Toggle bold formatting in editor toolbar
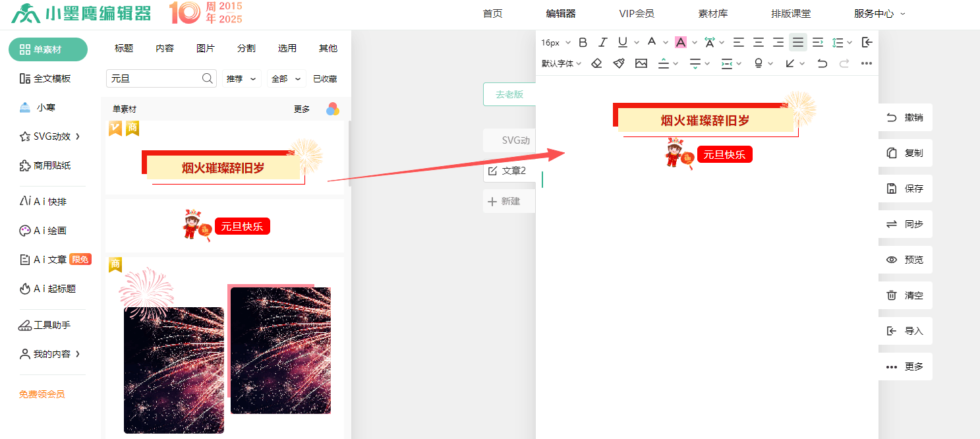980x439 pixels. (583, 42)
